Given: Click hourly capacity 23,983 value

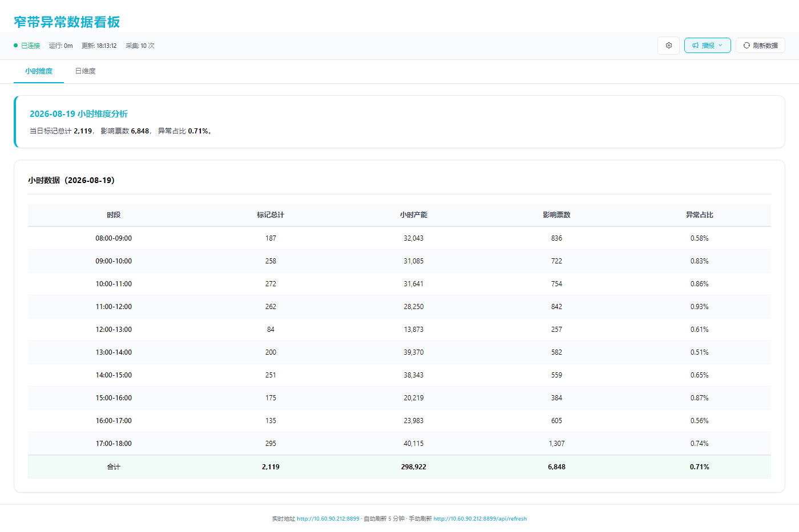Looking at the screenshot, I should pos(414,421).
